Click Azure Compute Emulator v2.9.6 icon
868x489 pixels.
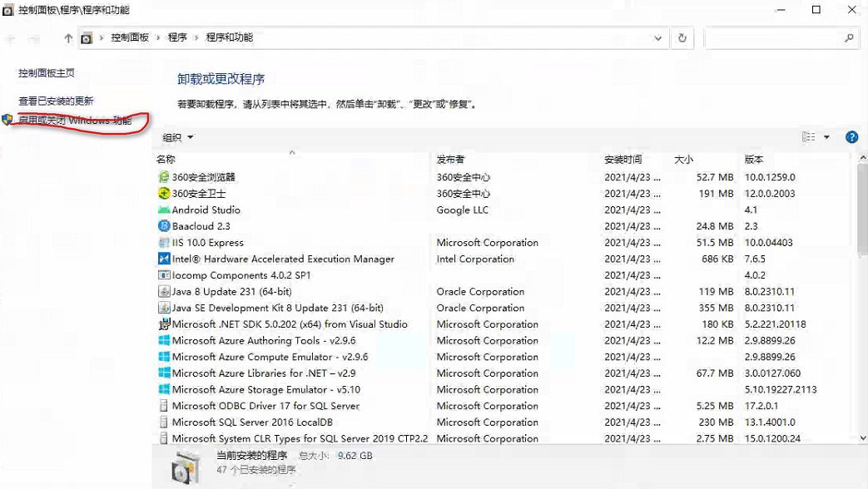point(164,357)
